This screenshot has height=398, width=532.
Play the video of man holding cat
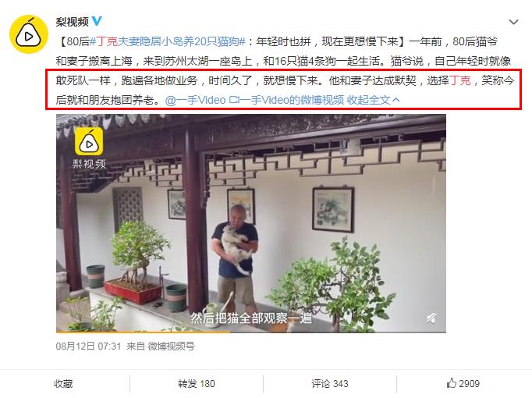point(250,223)
